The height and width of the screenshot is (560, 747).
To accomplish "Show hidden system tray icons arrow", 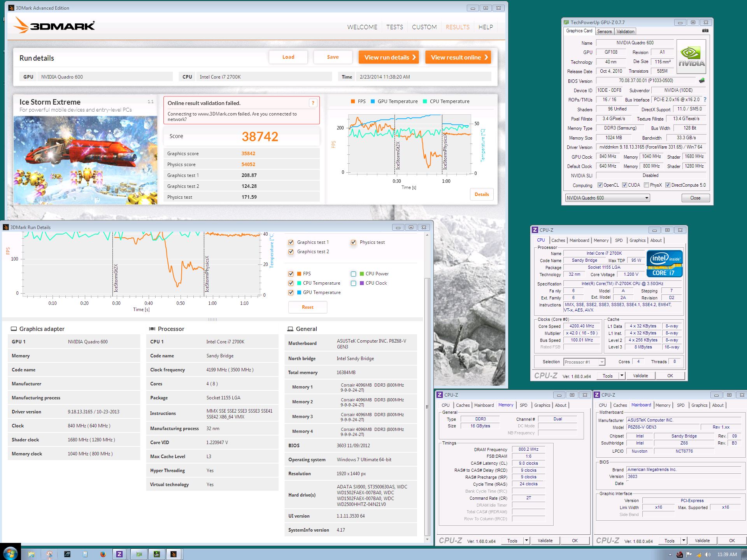I will pos(670,555).
